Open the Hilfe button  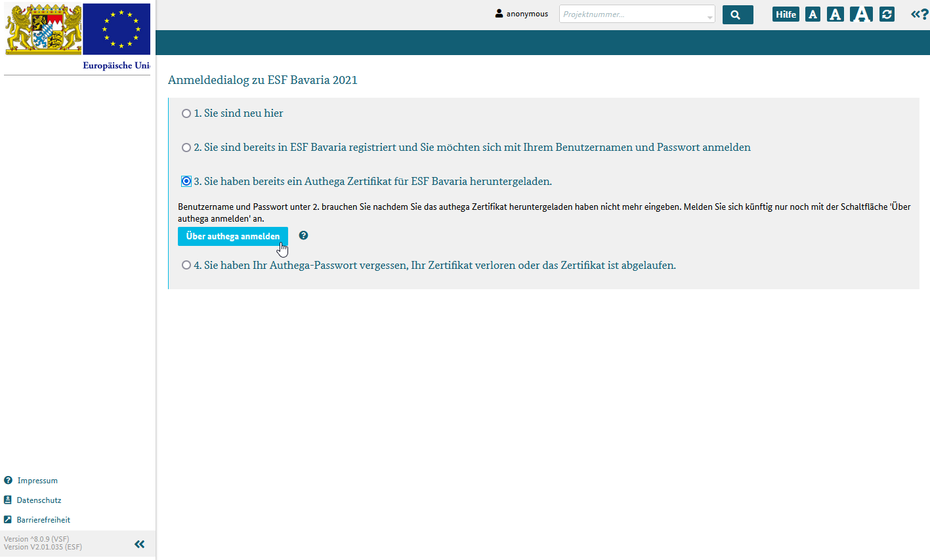coord(786,14)
